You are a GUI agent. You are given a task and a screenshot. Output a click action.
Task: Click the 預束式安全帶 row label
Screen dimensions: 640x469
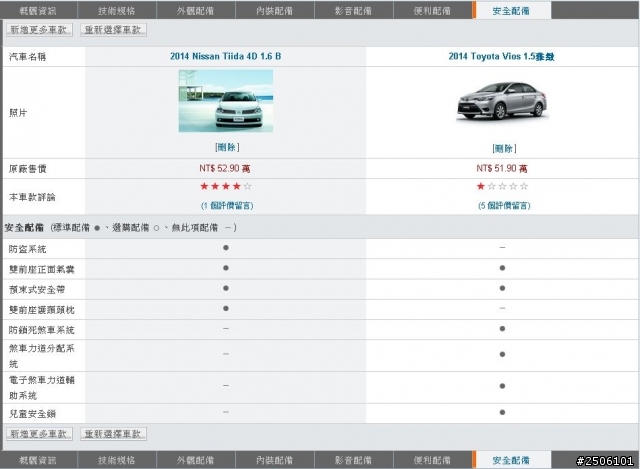click(x=37, y=289)
